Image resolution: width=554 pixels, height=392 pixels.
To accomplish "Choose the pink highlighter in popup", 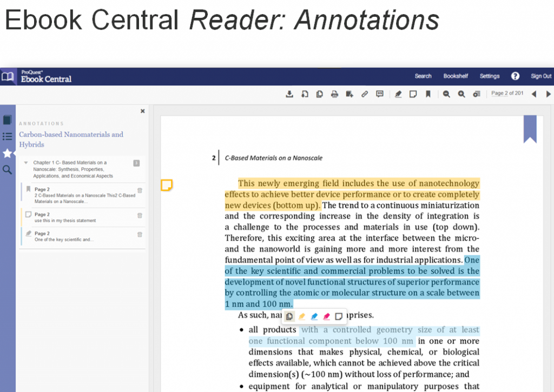I will coord(326,316).
